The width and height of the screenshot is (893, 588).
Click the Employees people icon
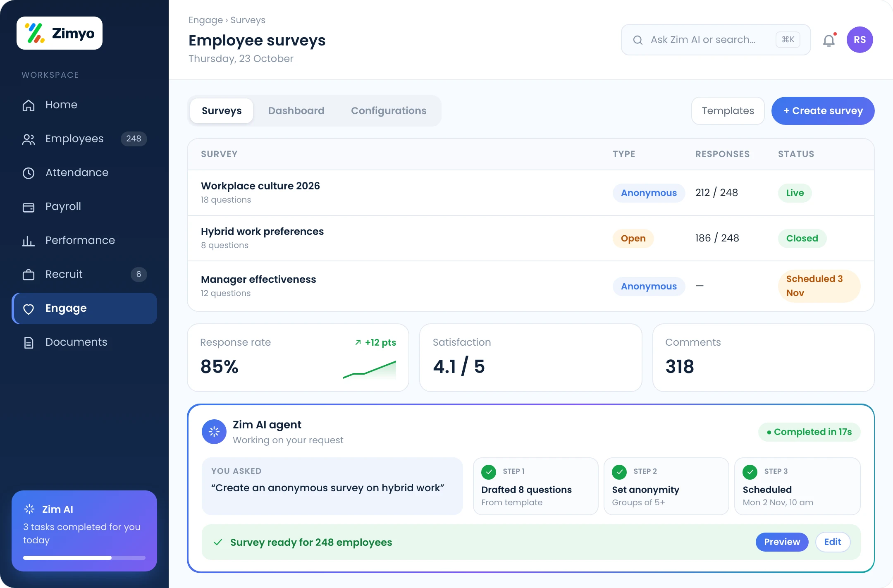[29, 139]
